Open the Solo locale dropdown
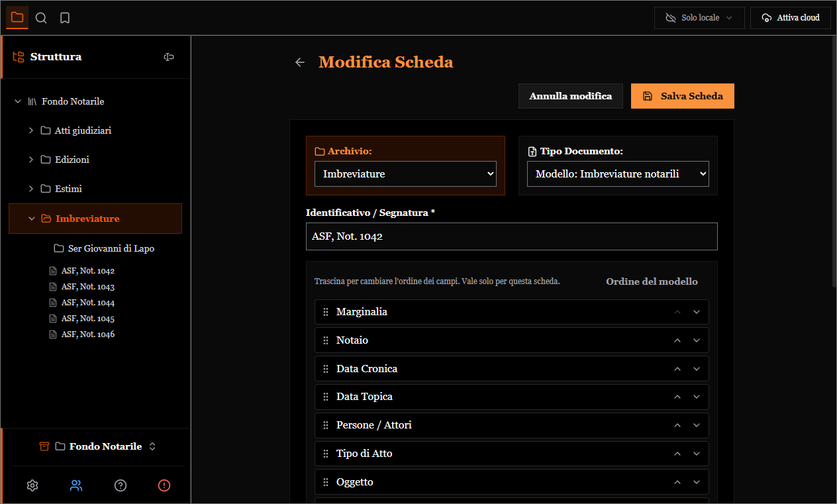The height and width of the screenshot is (504, 837). click(699, 18)
